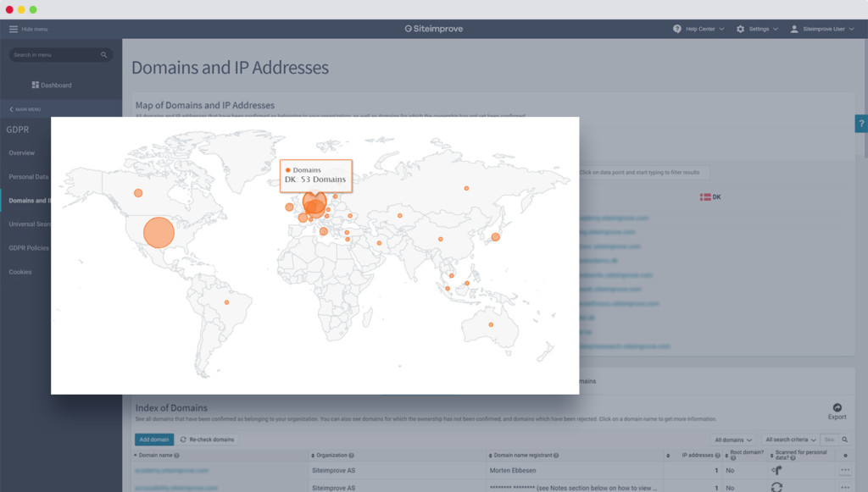
Task: Open the three-dot actions menu for the first domain
Action: click(844, 470)
